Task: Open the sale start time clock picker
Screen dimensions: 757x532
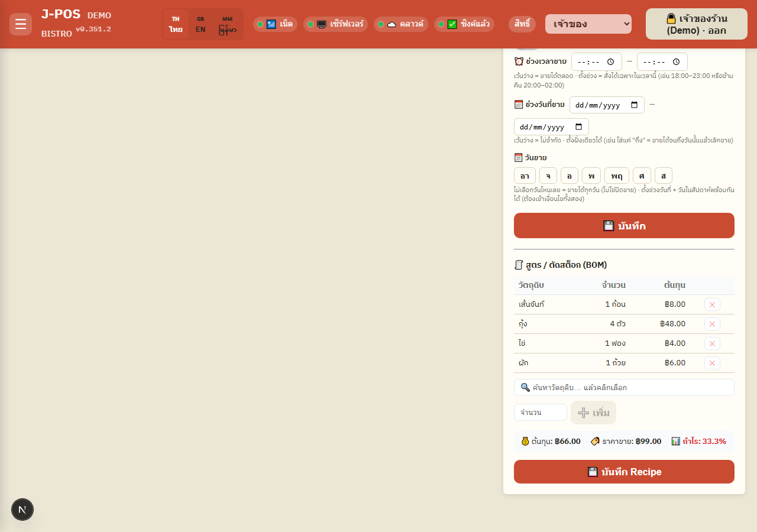Action: coord(611,61)
